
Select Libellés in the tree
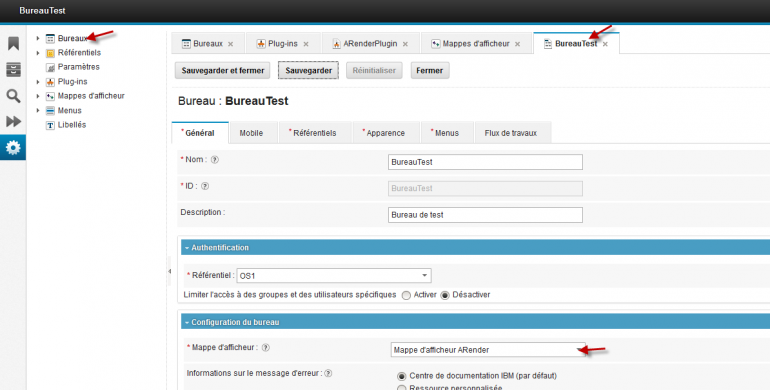tap(72, 125)
